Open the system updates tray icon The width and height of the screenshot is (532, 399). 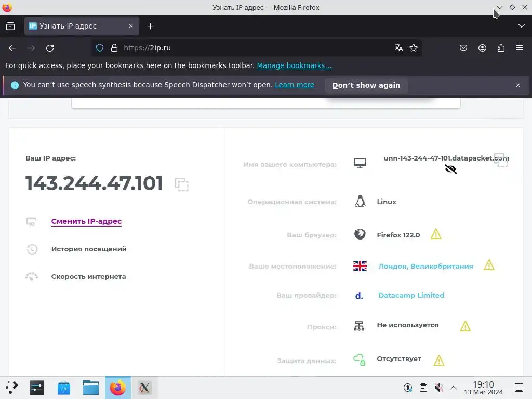point(408,388)
